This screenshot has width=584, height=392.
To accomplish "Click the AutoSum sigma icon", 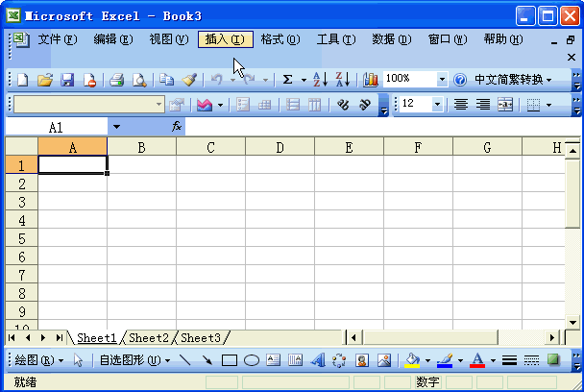I will (287, 80).
